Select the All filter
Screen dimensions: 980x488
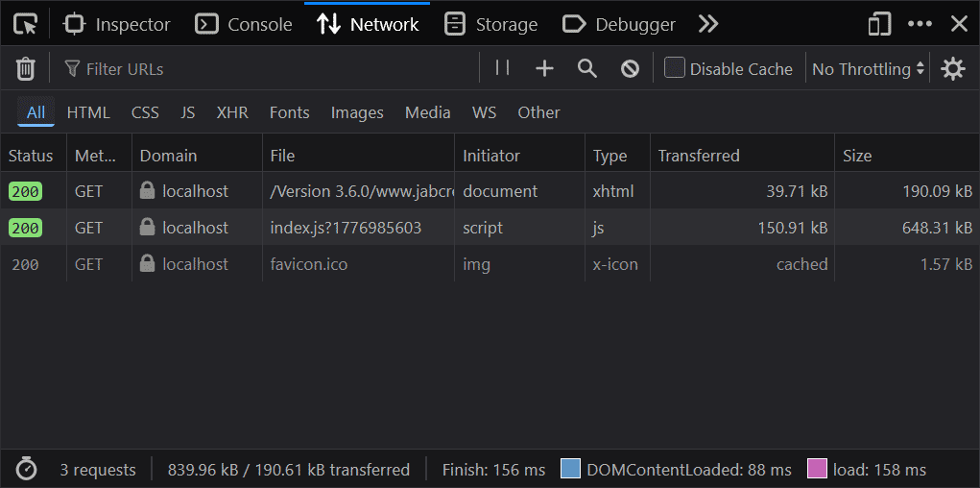click(x=36, y=112)
